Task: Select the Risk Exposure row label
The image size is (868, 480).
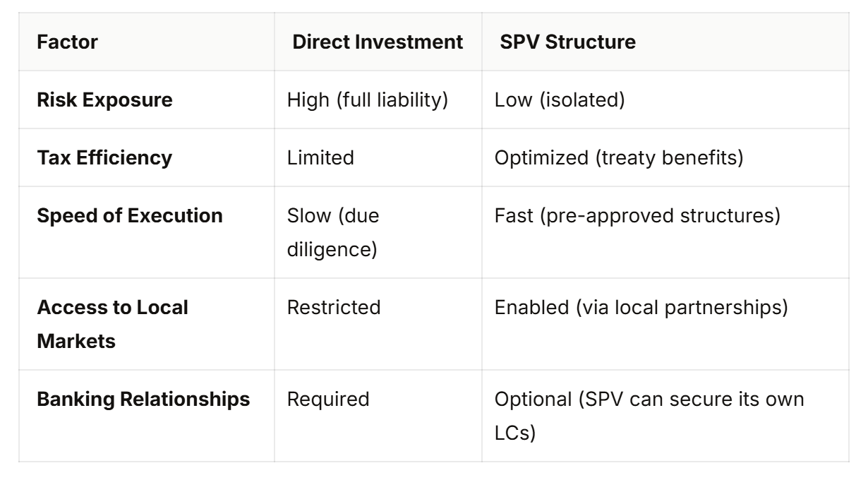Action: (x=104, y=100)
